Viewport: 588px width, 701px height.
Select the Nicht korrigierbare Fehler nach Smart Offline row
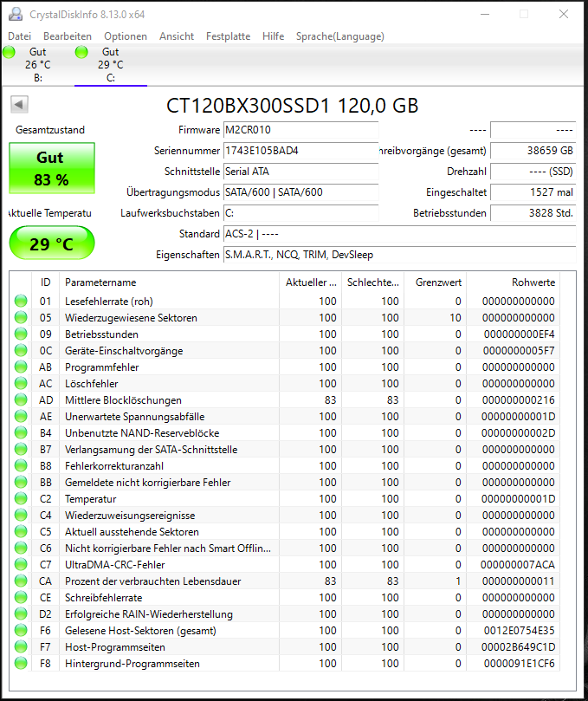pyautogui.click(x=286, y=548)
